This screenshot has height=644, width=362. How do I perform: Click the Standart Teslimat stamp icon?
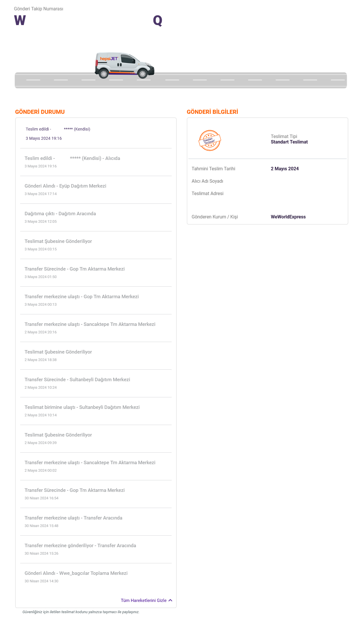coord(210,140)
